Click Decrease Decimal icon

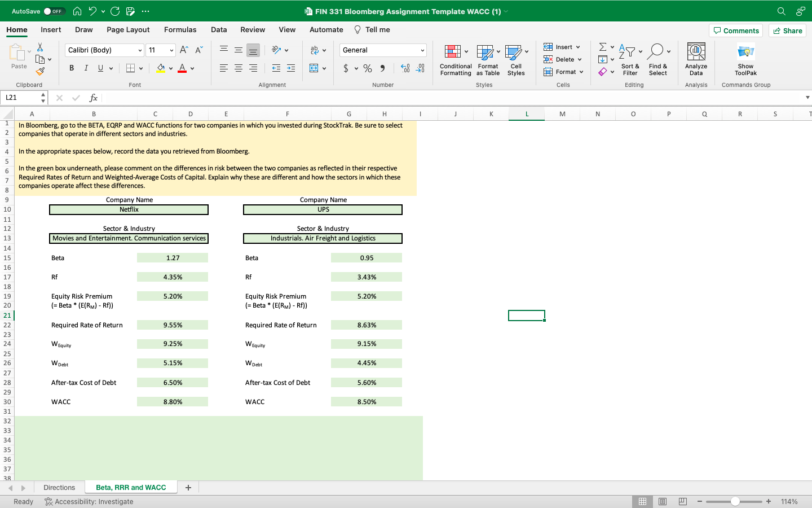420,68
